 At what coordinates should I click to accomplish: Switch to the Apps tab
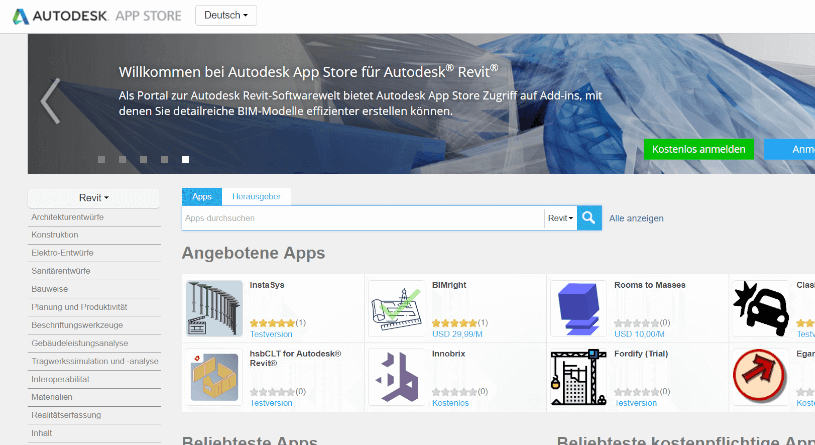tap(202, 197)
